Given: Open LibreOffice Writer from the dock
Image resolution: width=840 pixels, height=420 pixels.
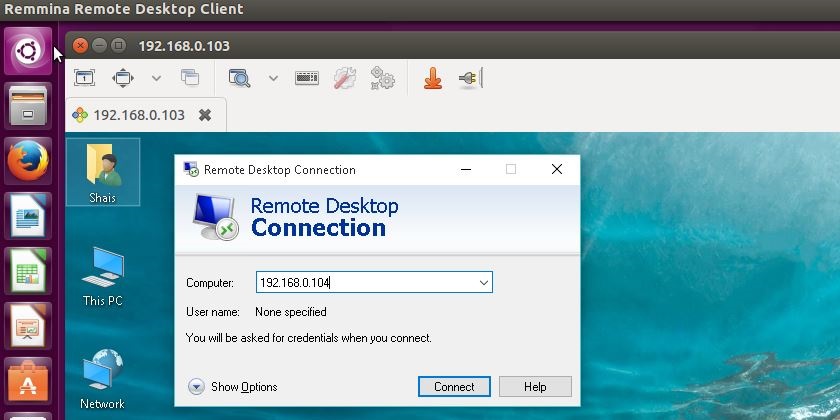Looking at the screenshot, I should 28,216.
